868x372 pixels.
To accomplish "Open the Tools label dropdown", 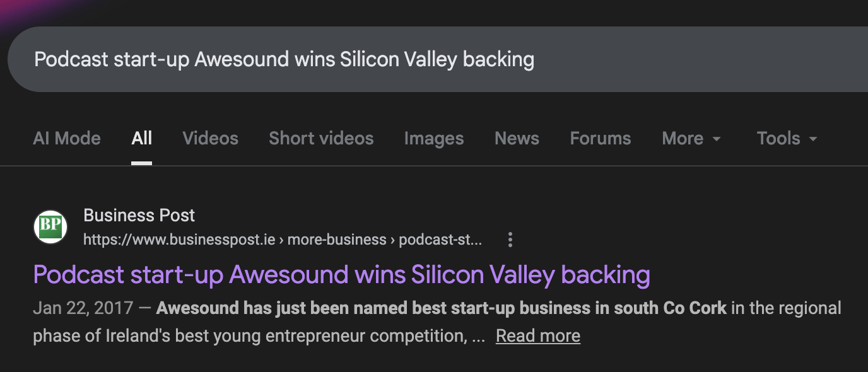I will pos(778,139).
